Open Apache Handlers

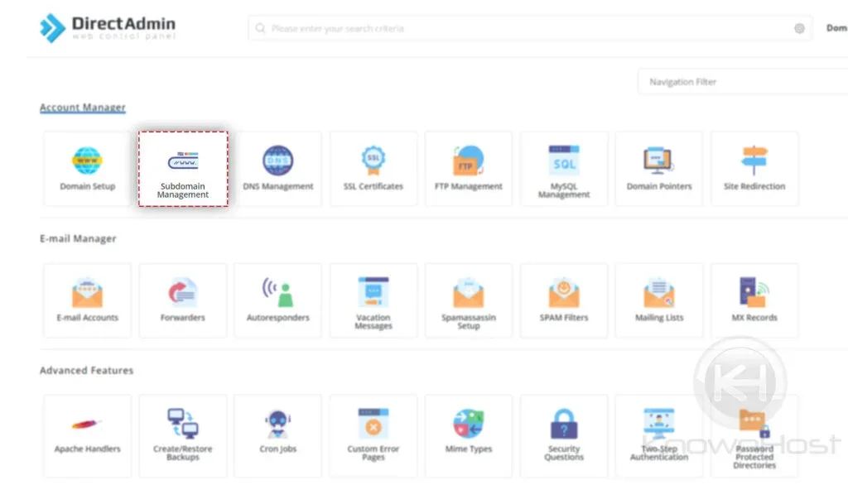click(x=87, y=436)
